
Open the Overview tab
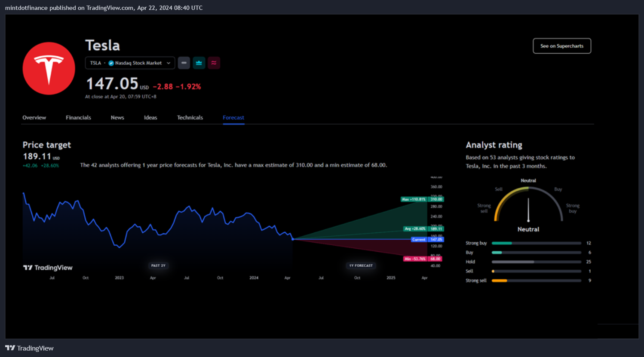coord(34,117)
